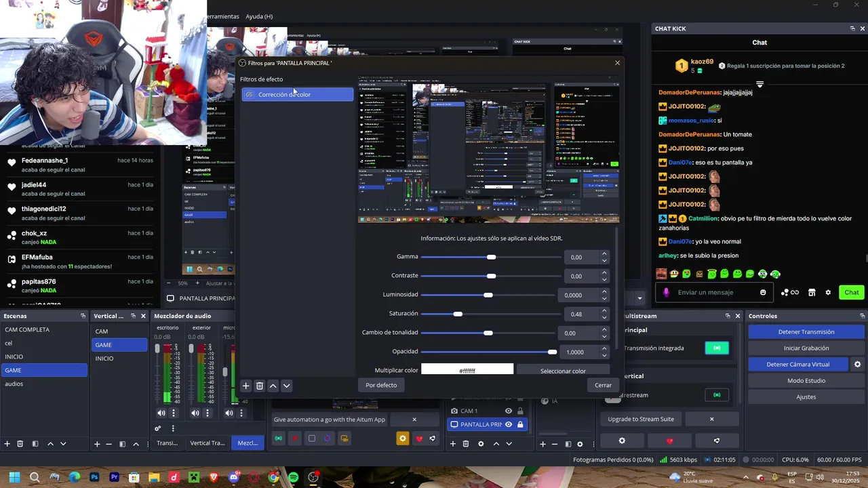Decrease Contraste value with down arrow
The image size is (868, 488).
coord(604,279)
